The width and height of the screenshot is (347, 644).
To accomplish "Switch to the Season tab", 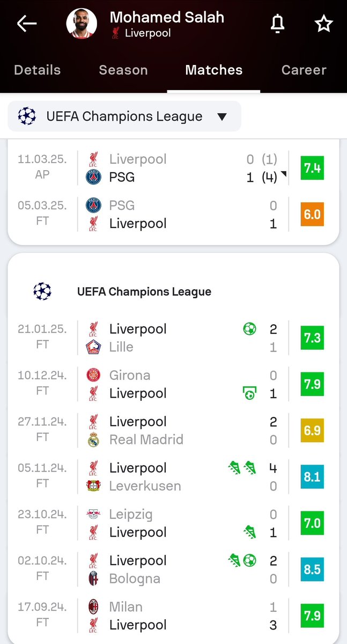I will (123, 70).
